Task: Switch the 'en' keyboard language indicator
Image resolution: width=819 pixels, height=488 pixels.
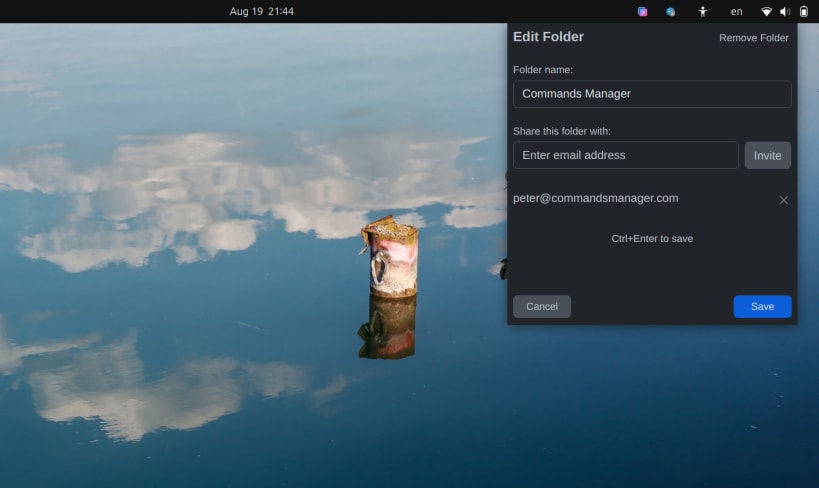Action: 736,11
